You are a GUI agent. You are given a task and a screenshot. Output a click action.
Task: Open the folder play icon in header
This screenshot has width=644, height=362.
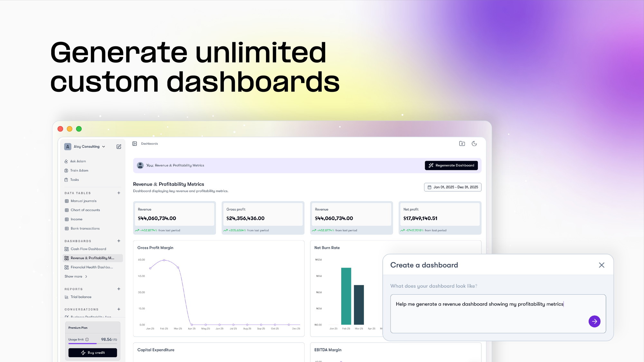pos(462,144)
